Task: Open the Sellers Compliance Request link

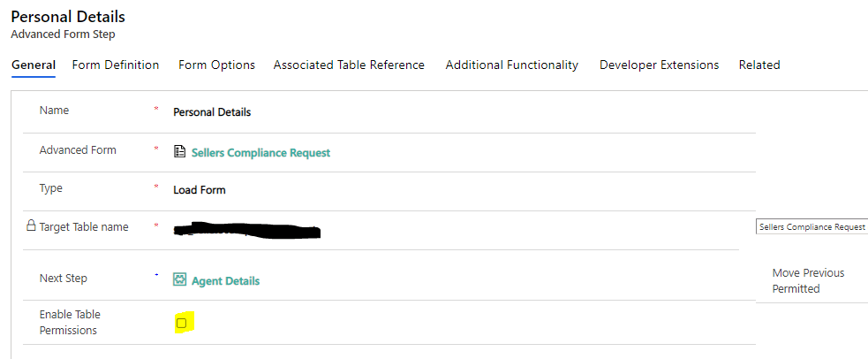Action: (x=260, y=153)
